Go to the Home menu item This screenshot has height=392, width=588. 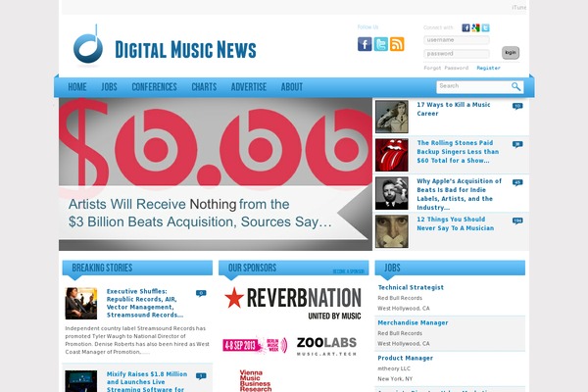[x=77, y=87]
